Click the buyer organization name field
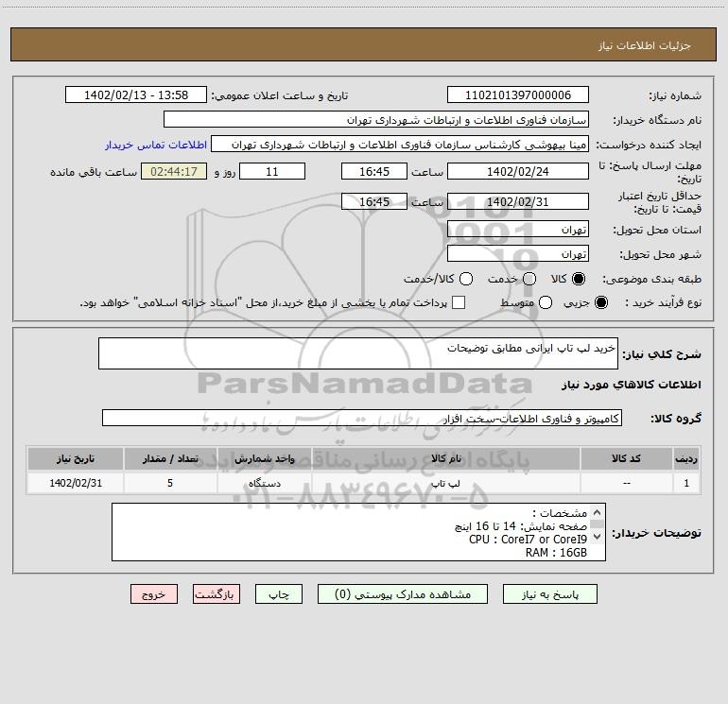This screenshot has width=728, height=704. [376, 119]
